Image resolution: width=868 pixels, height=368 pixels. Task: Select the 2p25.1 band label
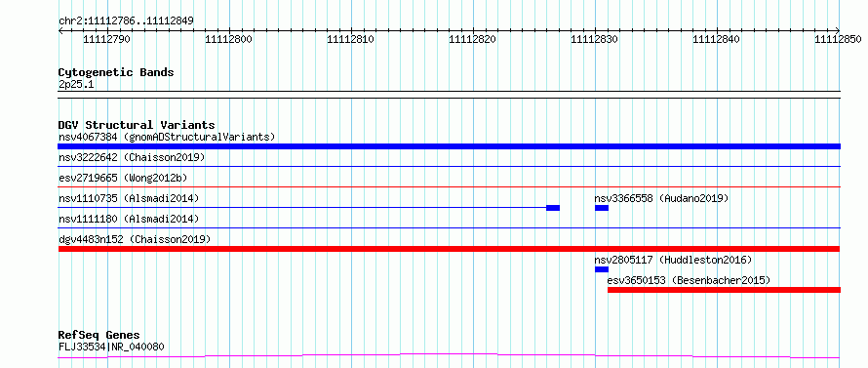point(76,84)
